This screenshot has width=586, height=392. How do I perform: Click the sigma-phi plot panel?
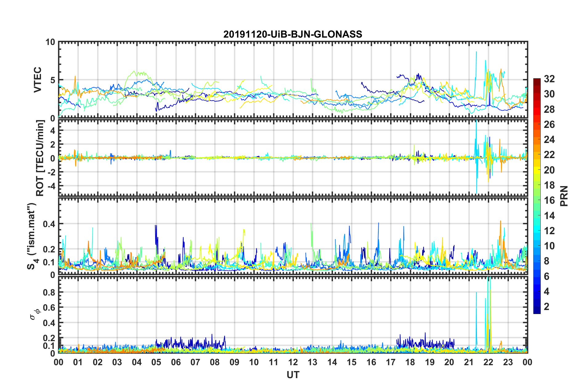tap(293, 315)
